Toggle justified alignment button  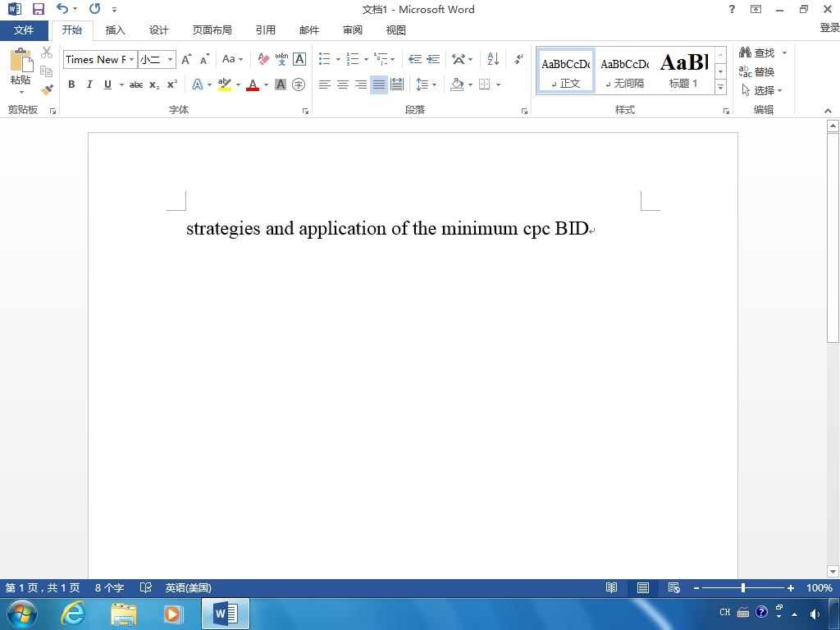[379, 84]
